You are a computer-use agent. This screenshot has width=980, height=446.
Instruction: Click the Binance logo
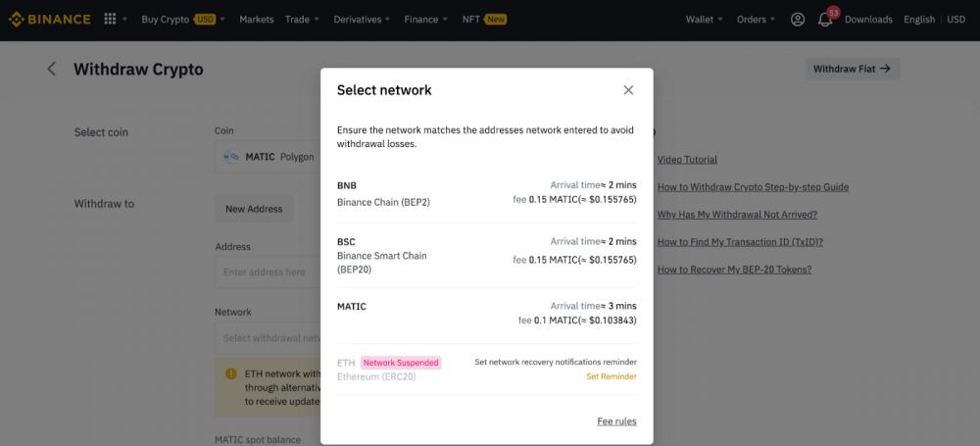(x=49, y=20)
